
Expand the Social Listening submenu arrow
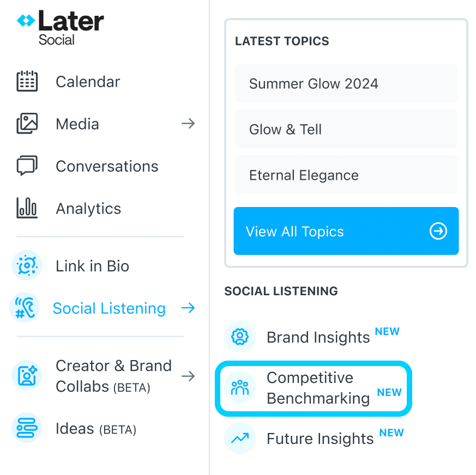[x=188, y=308]
